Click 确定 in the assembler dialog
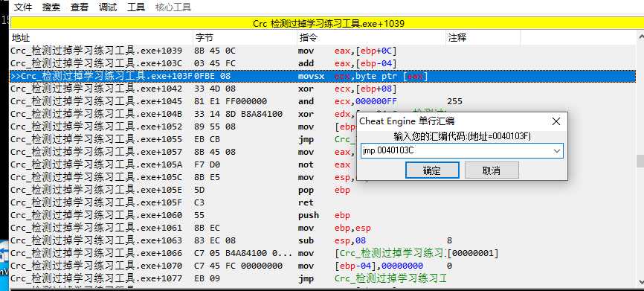Image resolution: width=644 pixels, height=291 pixels. [431, 170]
